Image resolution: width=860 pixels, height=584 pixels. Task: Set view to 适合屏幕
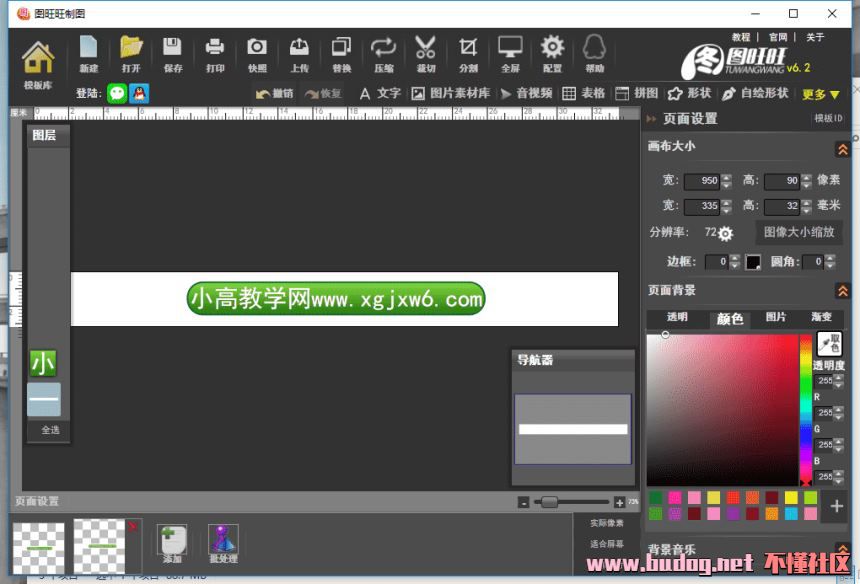[607, 544]
